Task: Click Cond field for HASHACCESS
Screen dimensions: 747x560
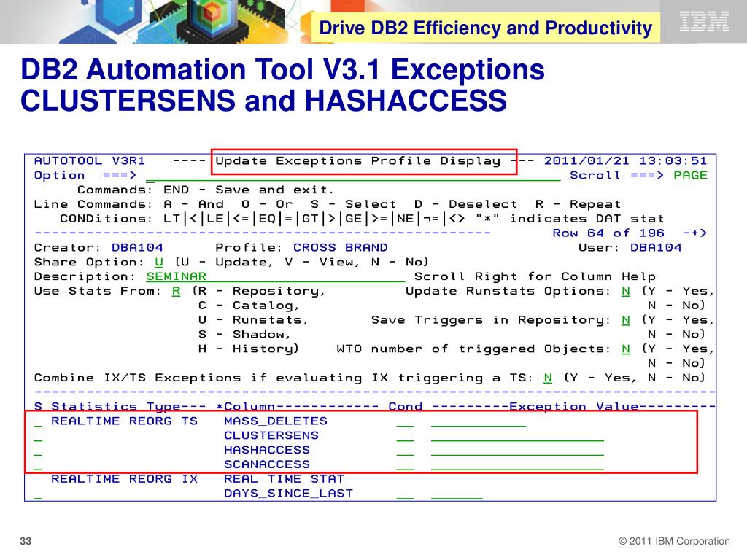Action: 405,450
